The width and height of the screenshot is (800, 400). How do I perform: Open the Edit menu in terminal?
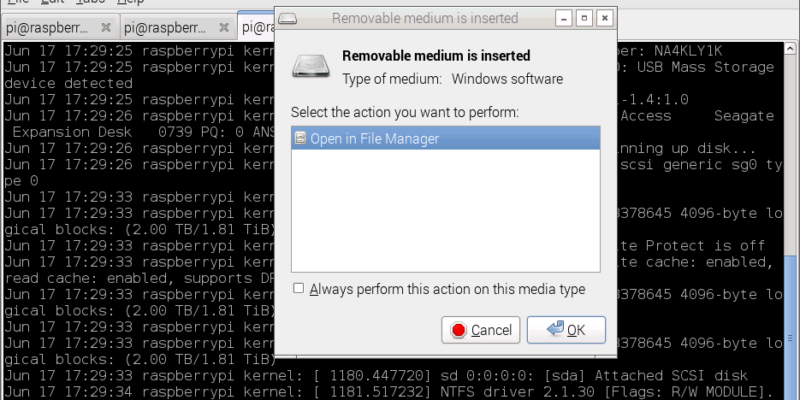click(51, 3)
